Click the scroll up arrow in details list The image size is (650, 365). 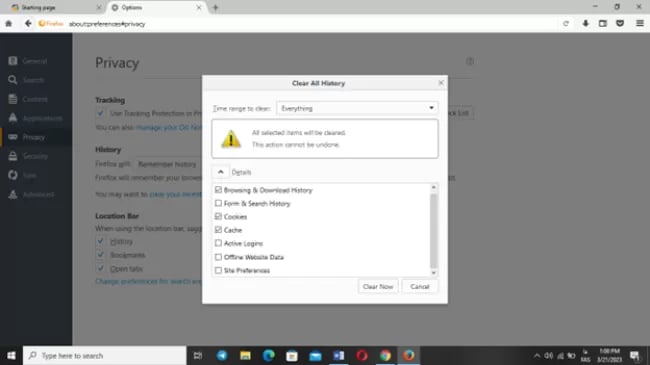click(x=434, y=187)
